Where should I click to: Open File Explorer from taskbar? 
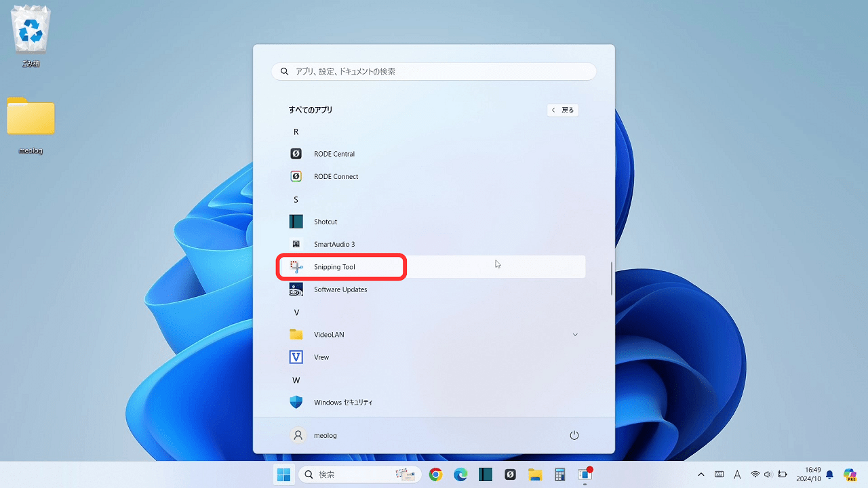pyautogui.click(x=535, y=474)
